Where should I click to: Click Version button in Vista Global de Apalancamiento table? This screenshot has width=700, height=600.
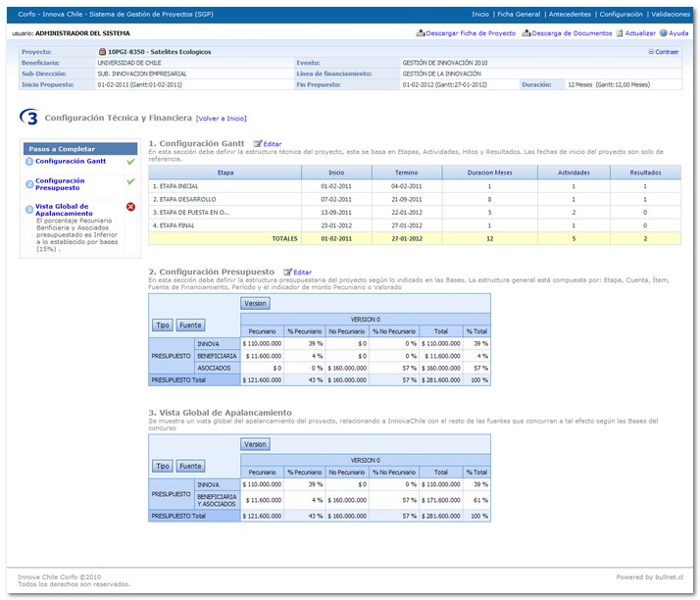point(255,444)
